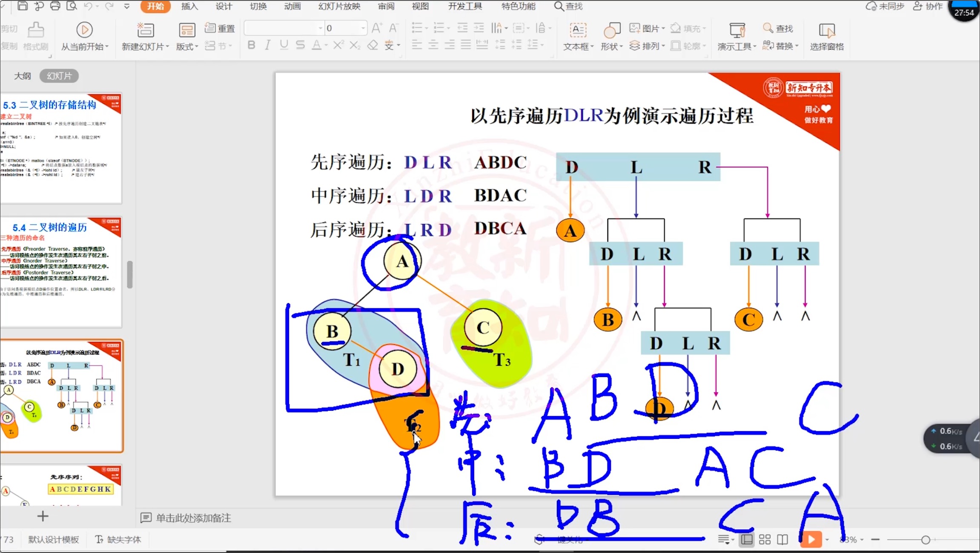980x553 pixels.
Task: Open the 设计 ribbon tab
Action: click(x=224, y=6)
